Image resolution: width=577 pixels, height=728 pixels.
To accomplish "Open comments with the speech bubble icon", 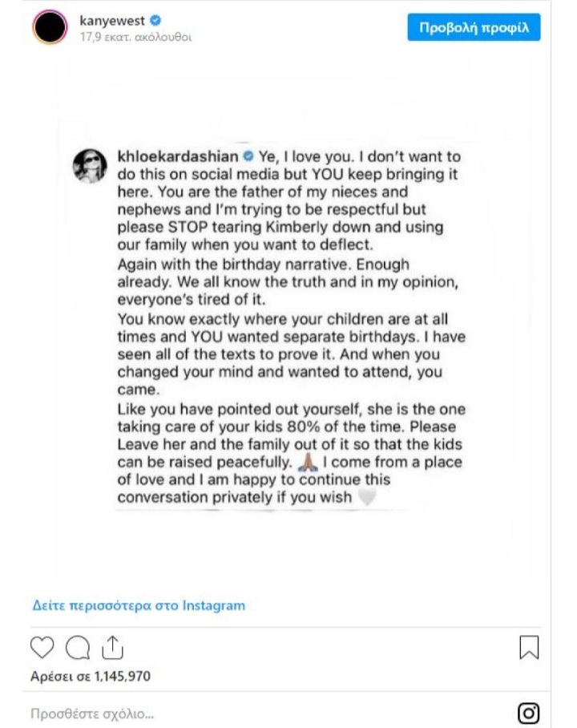I will point(78,647).
